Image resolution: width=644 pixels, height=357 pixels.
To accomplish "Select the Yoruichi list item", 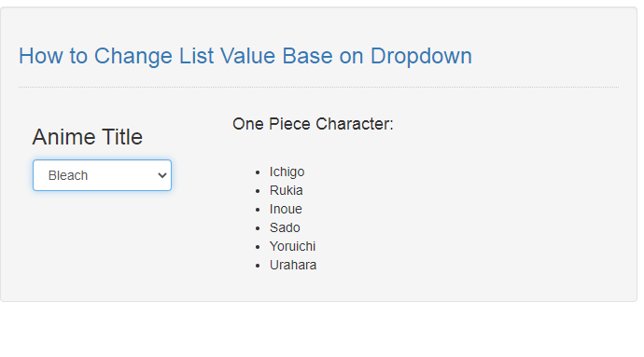I will (x=292, y=246).
